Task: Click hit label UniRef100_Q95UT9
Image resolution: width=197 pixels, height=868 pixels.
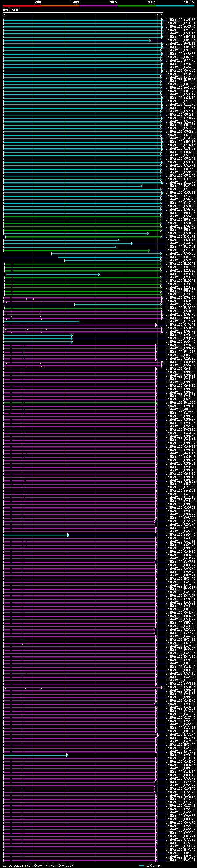Action: pos(180,193)
